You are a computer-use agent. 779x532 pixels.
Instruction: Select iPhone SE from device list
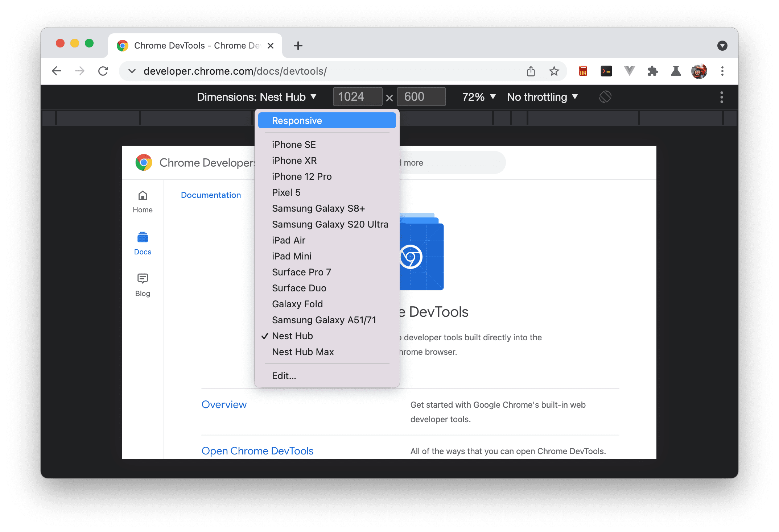(294, 144)
